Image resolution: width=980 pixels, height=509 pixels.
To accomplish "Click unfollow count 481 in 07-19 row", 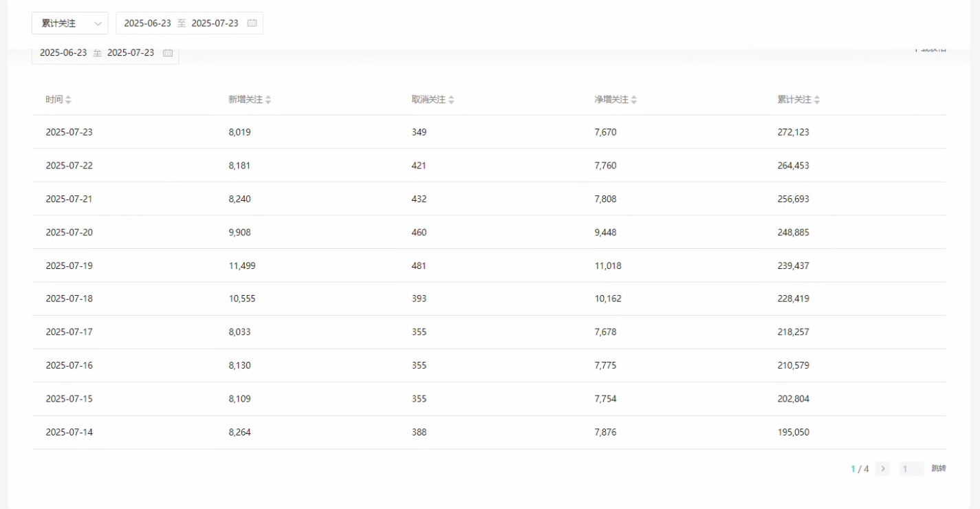I will [419, 266].
